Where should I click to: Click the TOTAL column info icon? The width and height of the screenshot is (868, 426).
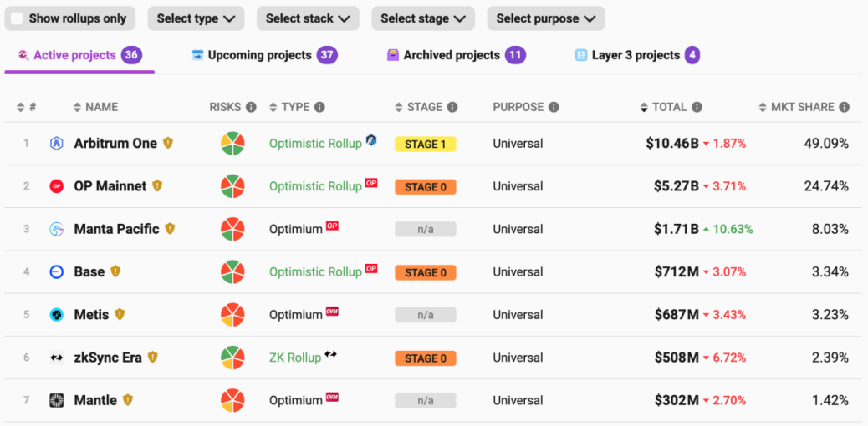tap(697, 107)
